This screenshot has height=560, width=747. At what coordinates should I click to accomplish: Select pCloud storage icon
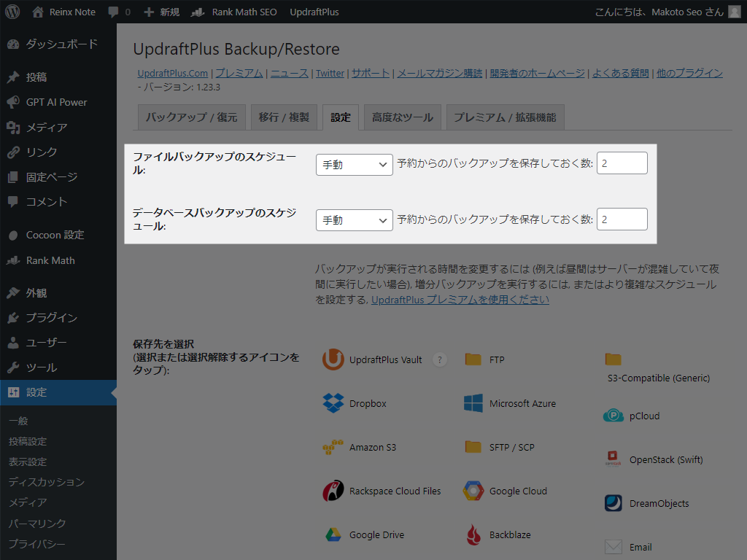[x=613, y=416]
